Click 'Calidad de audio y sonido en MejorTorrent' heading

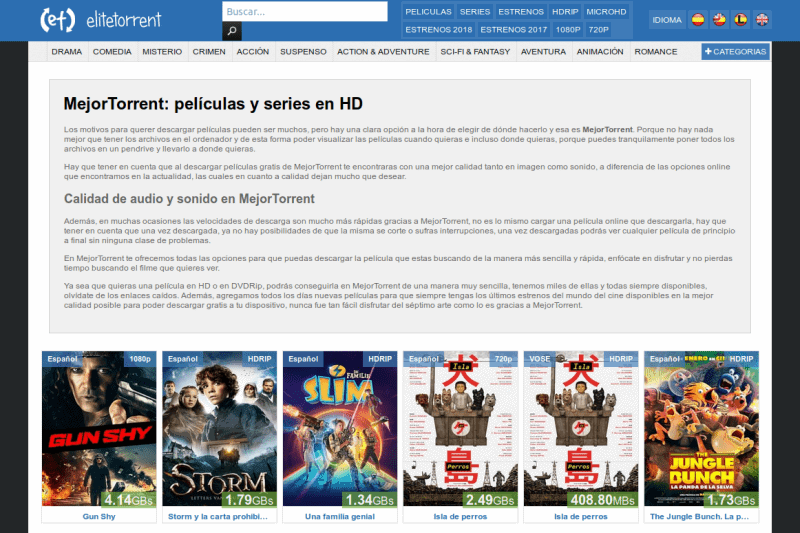click(x=189, y=199)
